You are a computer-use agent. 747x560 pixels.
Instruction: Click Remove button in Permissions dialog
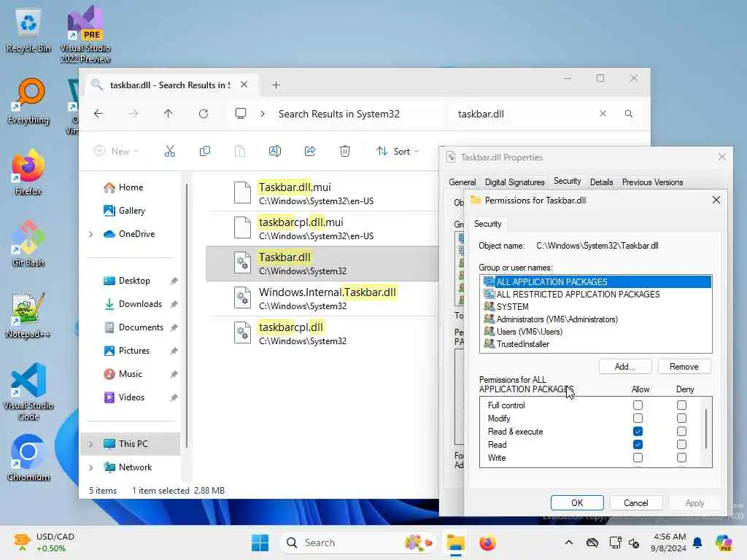point(684,367)
